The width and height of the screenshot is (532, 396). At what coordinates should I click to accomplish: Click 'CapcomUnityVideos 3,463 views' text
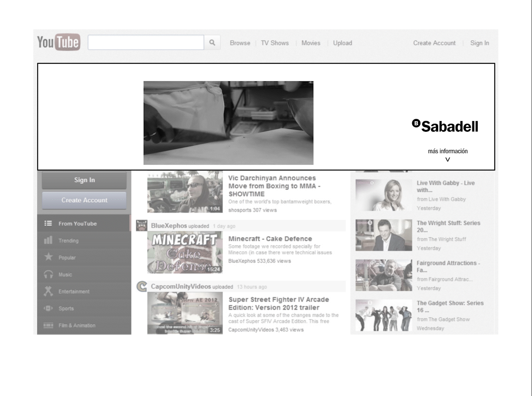(x=266, y=330)
